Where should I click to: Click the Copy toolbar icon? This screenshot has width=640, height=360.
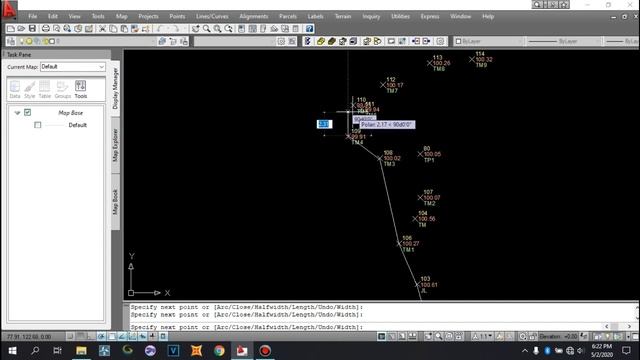click(x=113, y=29)
